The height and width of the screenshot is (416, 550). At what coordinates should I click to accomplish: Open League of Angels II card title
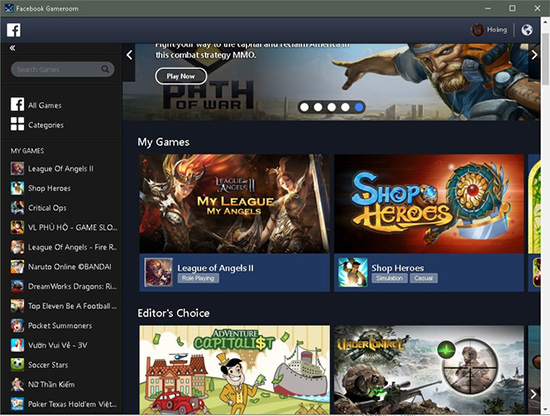[215, 268]
